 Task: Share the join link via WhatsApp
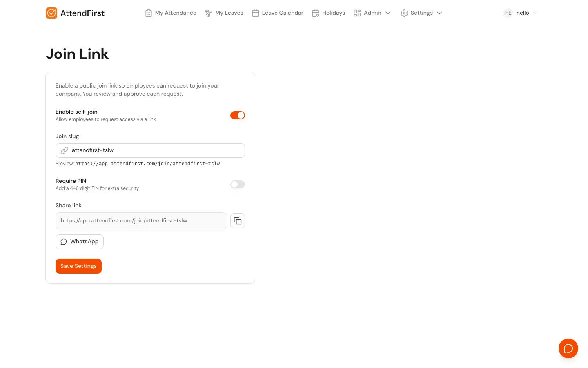point(80,241)
